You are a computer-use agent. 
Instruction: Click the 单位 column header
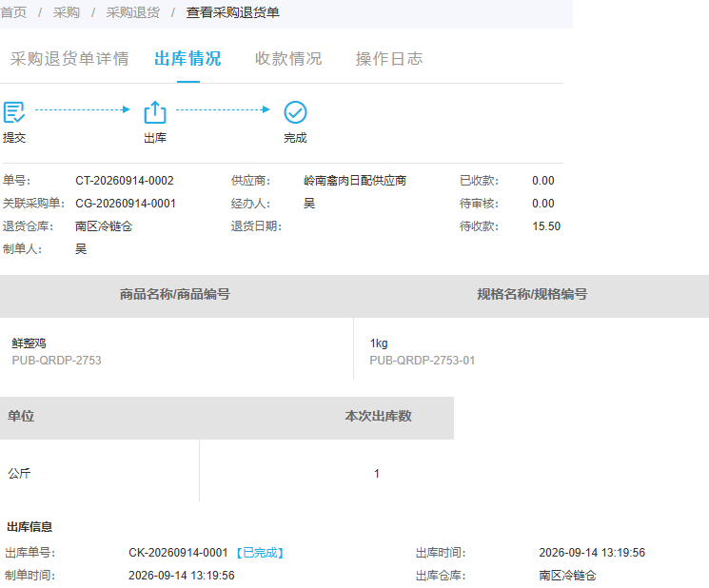click(21, 416)
